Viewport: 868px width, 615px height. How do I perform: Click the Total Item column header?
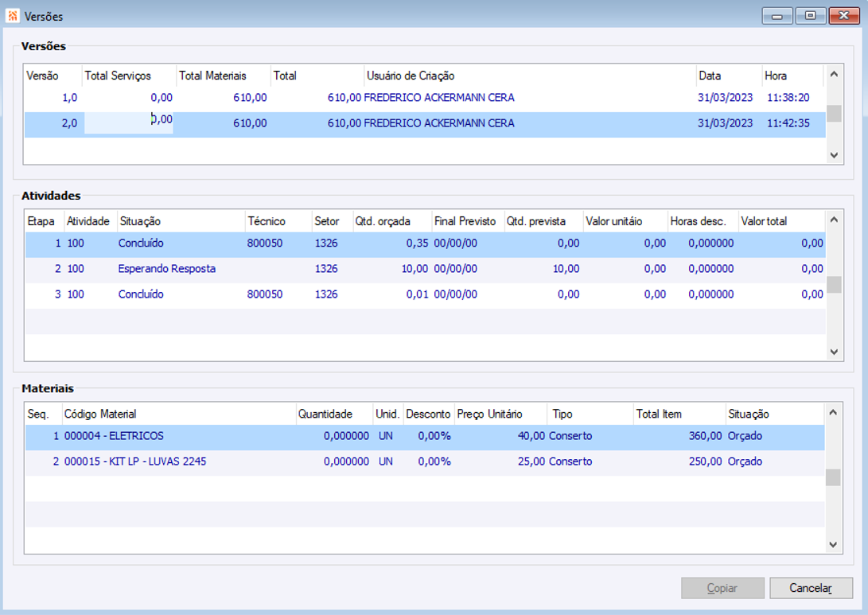pos(659,414)
